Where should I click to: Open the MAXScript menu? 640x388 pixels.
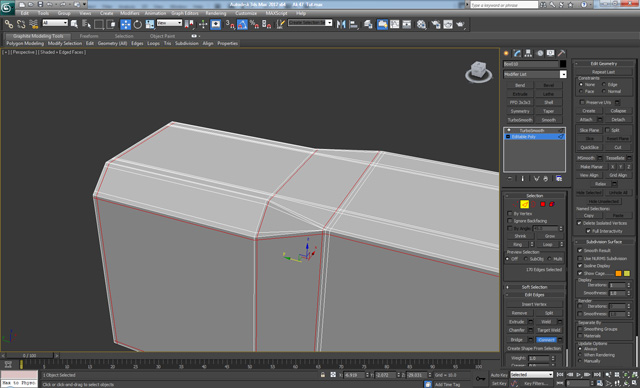click(x=276, y=13)
